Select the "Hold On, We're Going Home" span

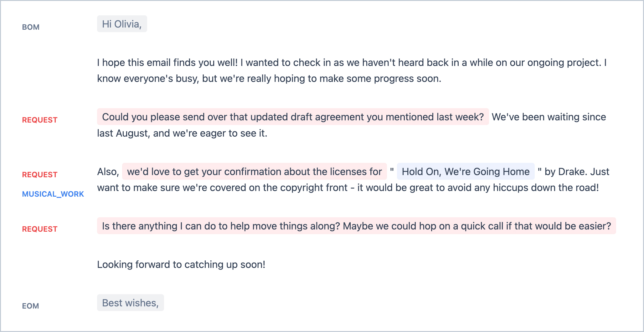tap(465, 172)
